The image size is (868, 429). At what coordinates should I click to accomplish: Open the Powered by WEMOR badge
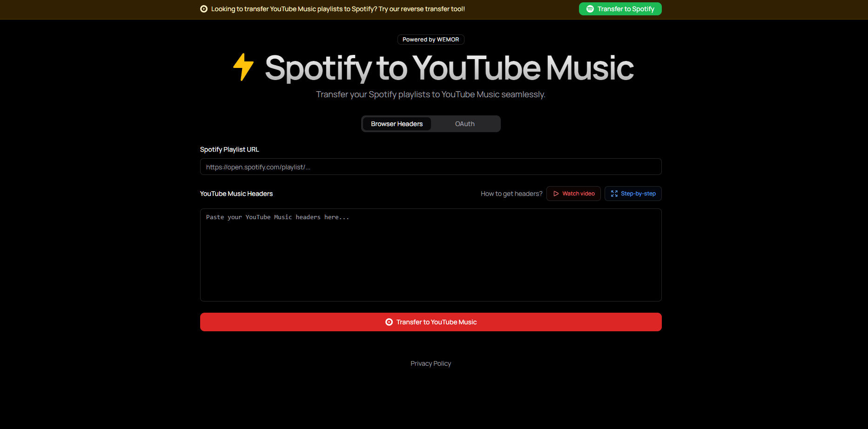click(431, 40)
